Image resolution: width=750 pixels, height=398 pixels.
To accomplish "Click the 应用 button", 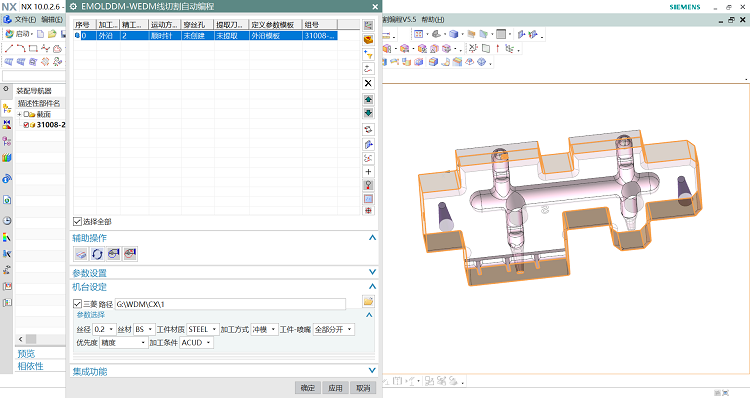I will tap(335, 387).
